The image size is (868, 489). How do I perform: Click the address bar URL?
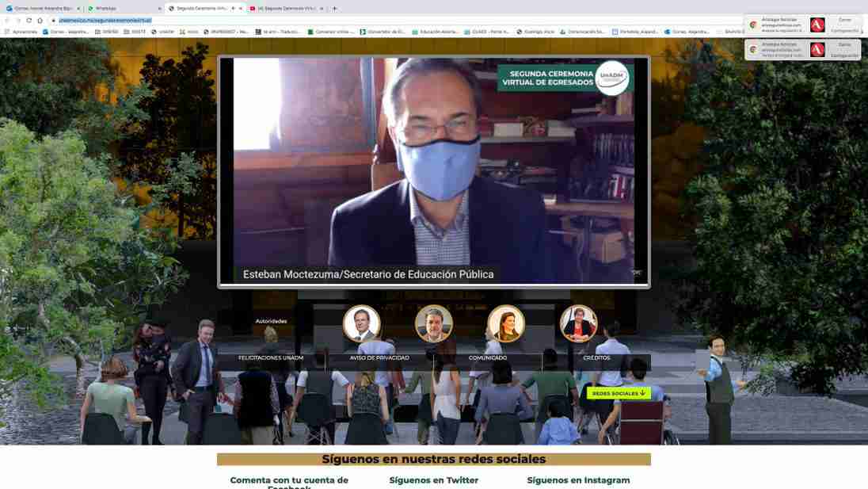pos(105,20)
